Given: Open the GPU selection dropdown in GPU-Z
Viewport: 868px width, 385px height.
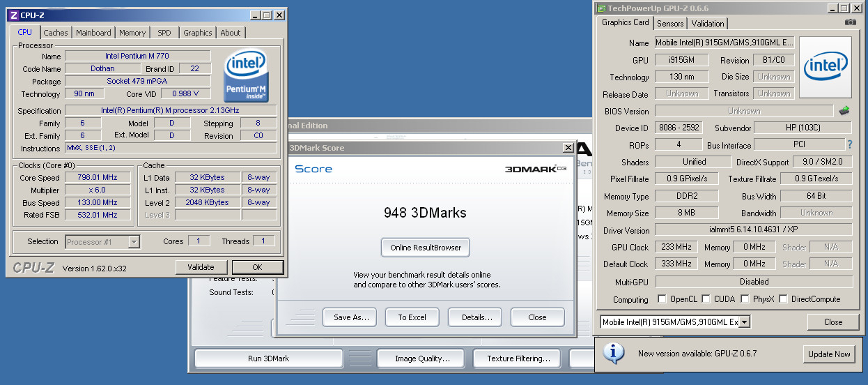Looking at the screenshot, I should coord(744,322).
